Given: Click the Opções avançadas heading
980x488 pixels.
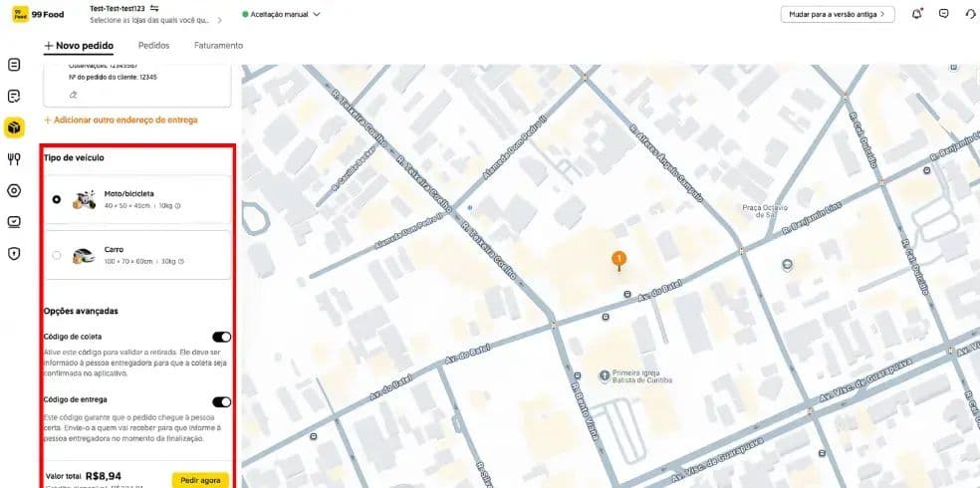Looking at the screenshot, I should [x=81, y=311].
